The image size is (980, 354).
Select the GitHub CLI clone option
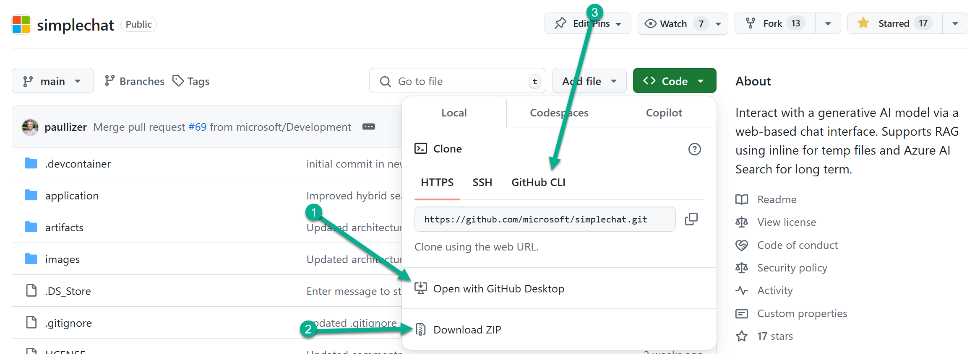[538, 182]
